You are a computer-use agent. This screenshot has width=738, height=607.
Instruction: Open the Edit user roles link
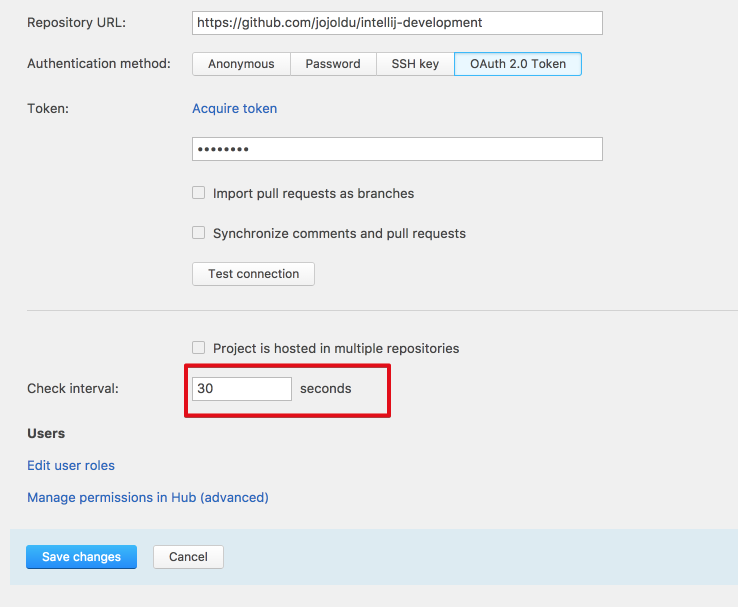(x=71, y=465)
